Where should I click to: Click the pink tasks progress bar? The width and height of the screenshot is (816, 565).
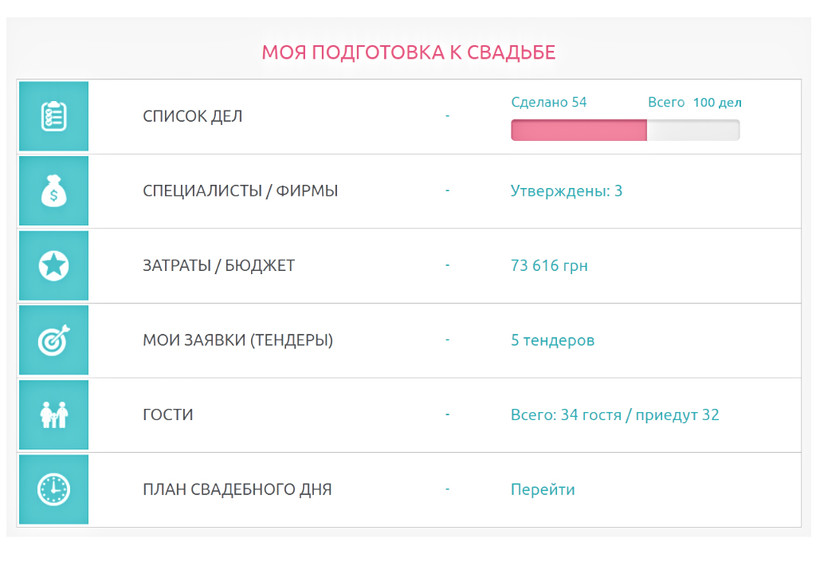(625, 130)
